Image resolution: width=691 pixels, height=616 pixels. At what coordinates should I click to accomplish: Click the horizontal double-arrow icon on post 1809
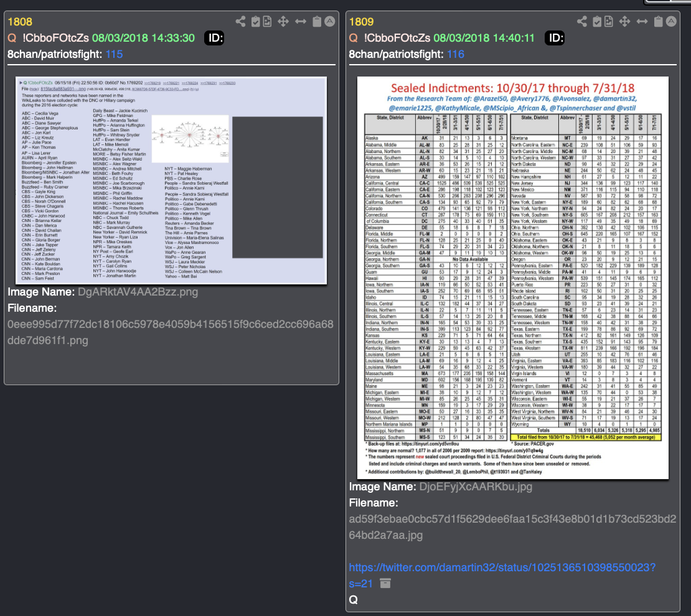coord(642,21)
